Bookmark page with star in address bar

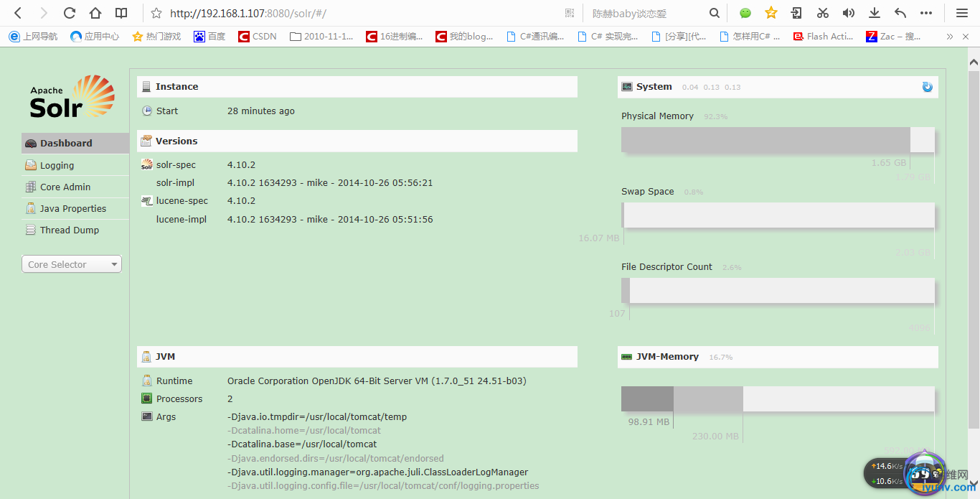coord(156,13)
